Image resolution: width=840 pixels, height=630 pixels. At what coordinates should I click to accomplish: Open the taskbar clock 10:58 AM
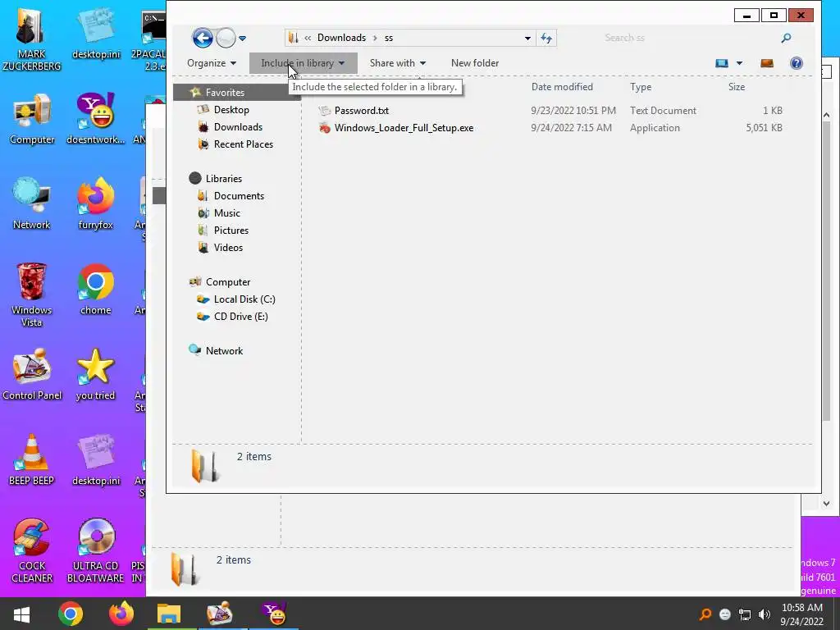pyautogui.click(x=802, y=614)
